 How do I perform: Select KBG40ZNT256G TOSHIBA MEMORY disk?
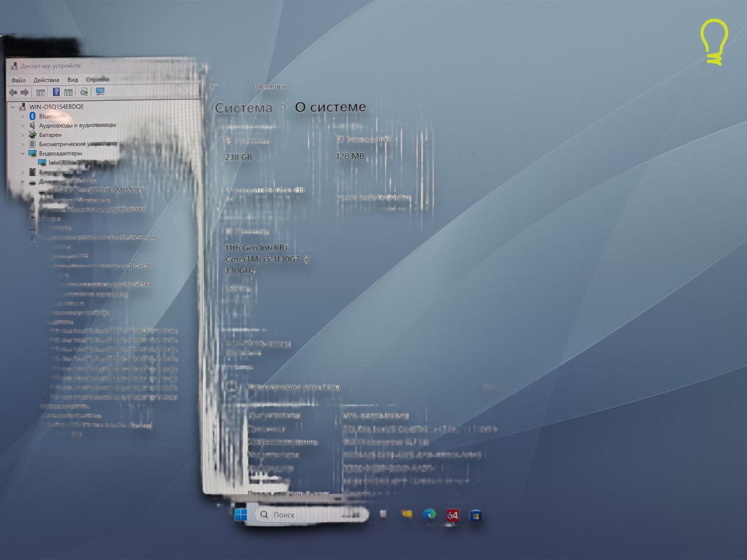point(96,190)
